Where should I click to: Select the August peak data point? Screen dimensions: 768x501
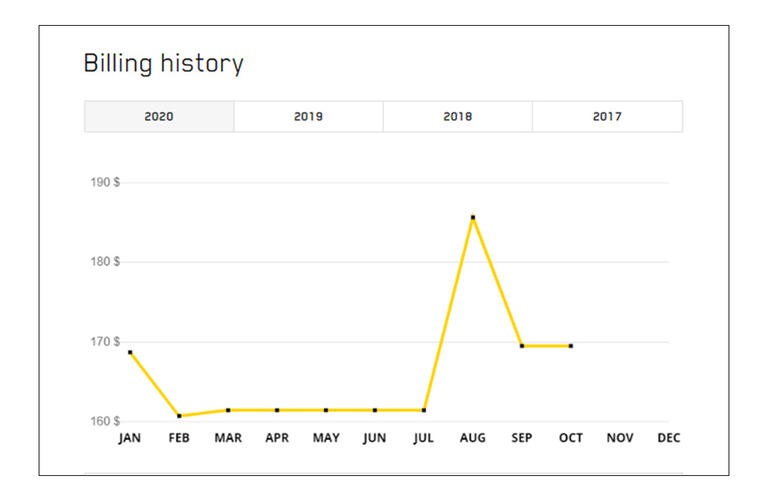pos(473,217)
